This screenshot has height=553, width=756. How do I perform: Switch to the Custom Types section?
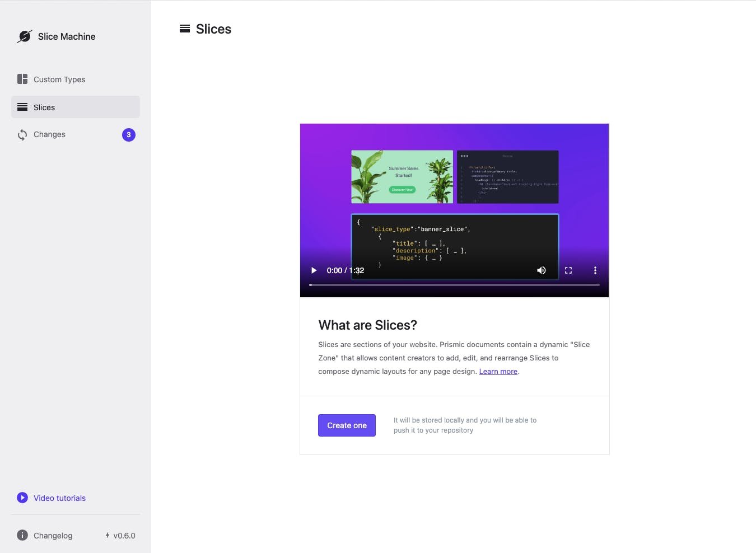tap(59, 79)
